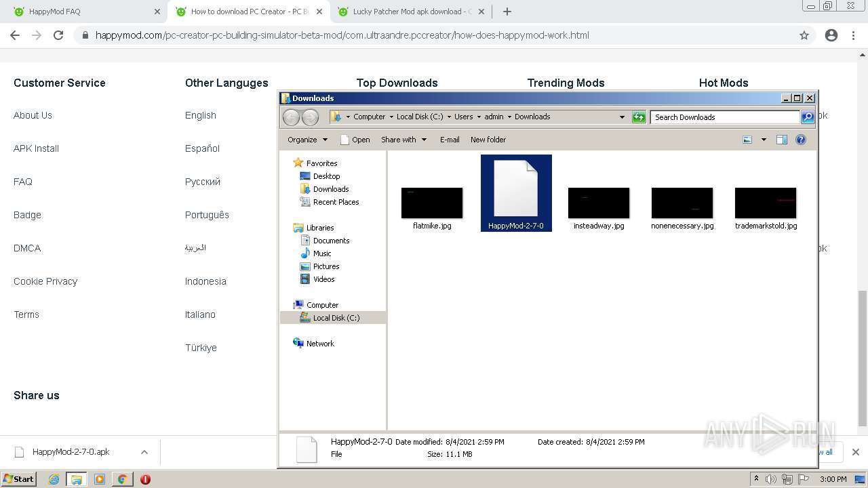Open APK Install link
The image size is (868, 488).
36,148
